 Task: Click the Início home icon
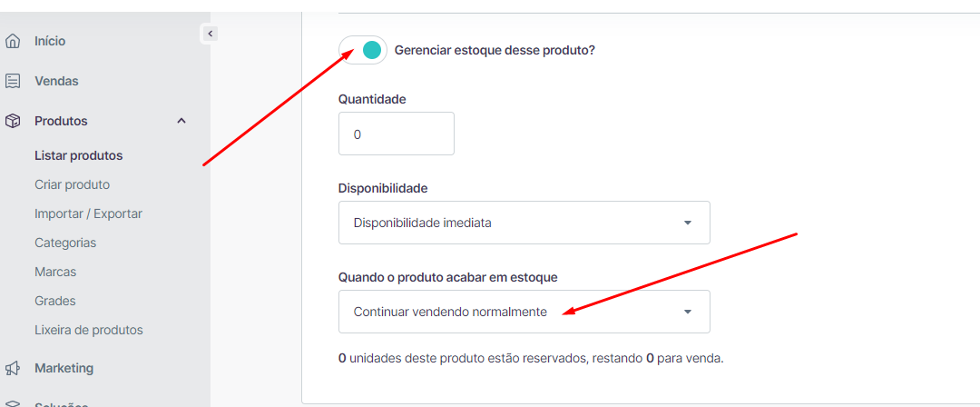click(13, 41)
